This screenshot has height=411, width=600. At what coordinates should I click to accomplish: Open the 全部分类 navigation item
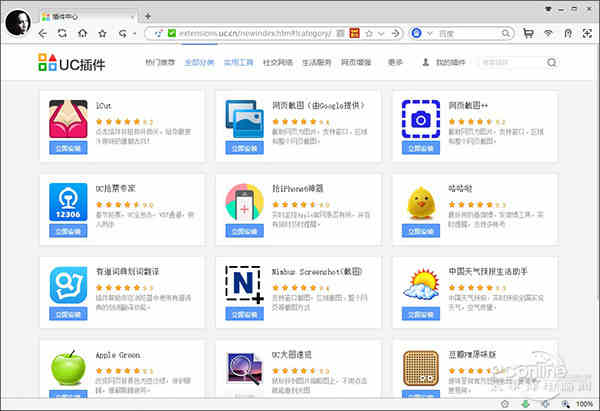pyautogui.click(x=199, y=62)
